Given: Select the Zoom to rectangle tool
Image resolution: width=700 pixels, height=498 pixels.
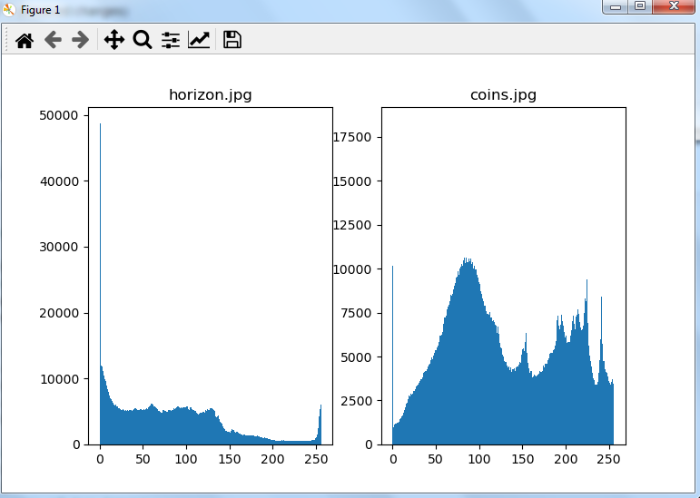Looking at the screenshot, I should 142,40.
